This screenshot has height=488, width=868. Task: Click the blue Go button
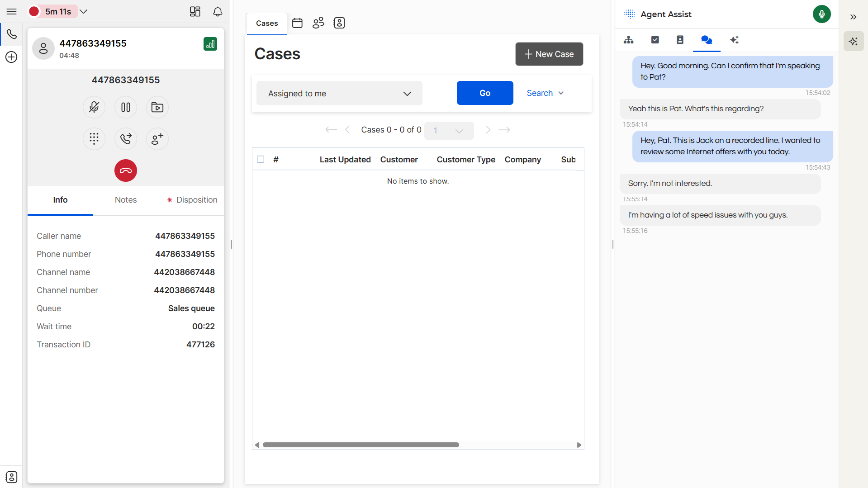485,93
